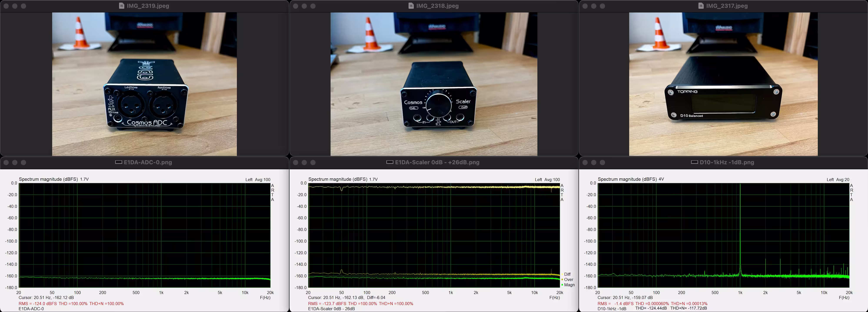This screenshot has height=312, width=868.
Task: Click the Cosmos Scaler volume knob in photo
Action: coord(439,105)
